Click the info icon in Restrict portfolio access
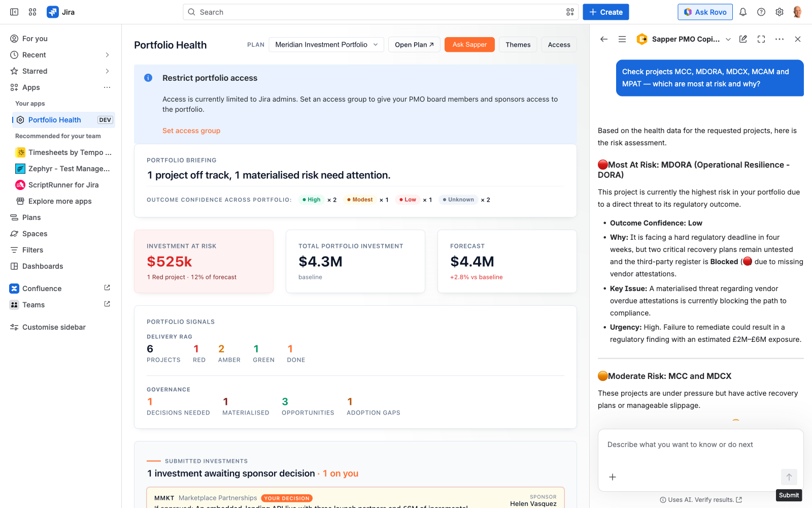This screenshot has height=508, width=812. [x=148, y=78]
